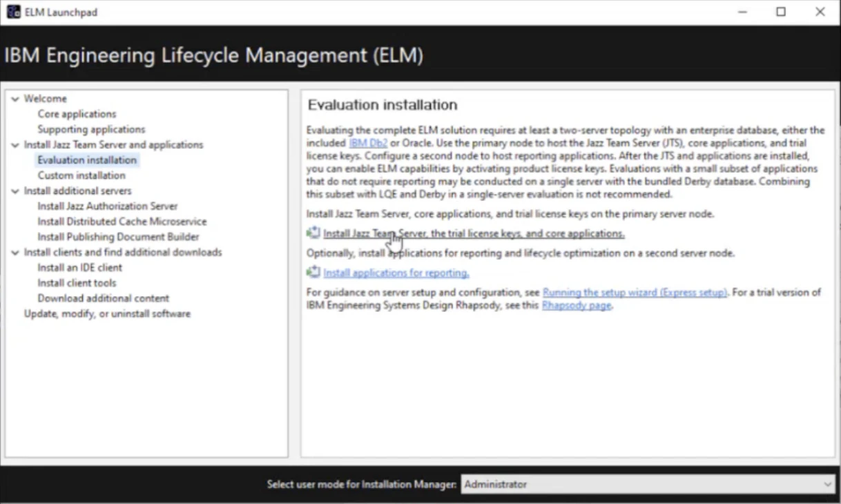The image size is (841, 504).
Task: Collapse Install clients and find additional downloads node
Action: click(15, 252)
